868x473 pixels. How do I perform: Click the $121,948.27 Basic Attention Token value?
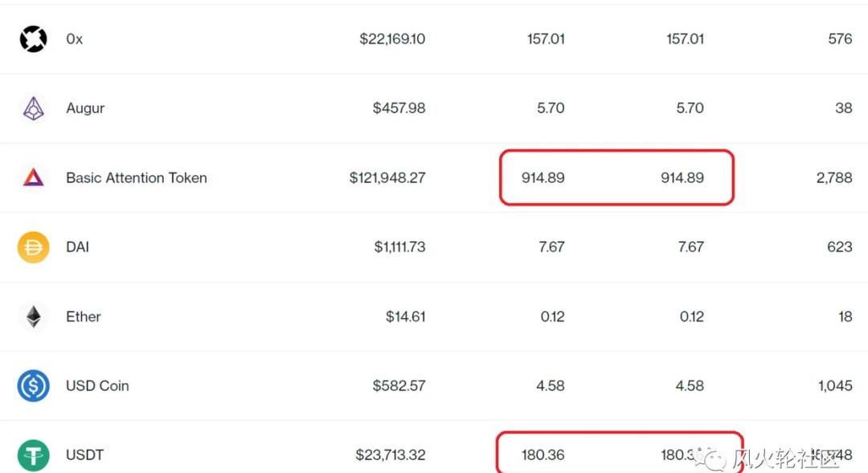(x=387, y=177)
